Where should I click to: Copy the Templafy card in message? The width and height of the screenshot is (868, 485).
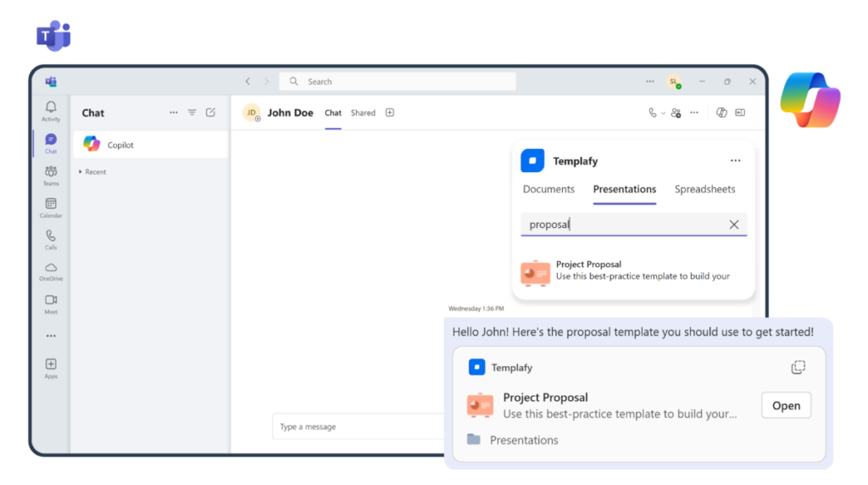798,367
